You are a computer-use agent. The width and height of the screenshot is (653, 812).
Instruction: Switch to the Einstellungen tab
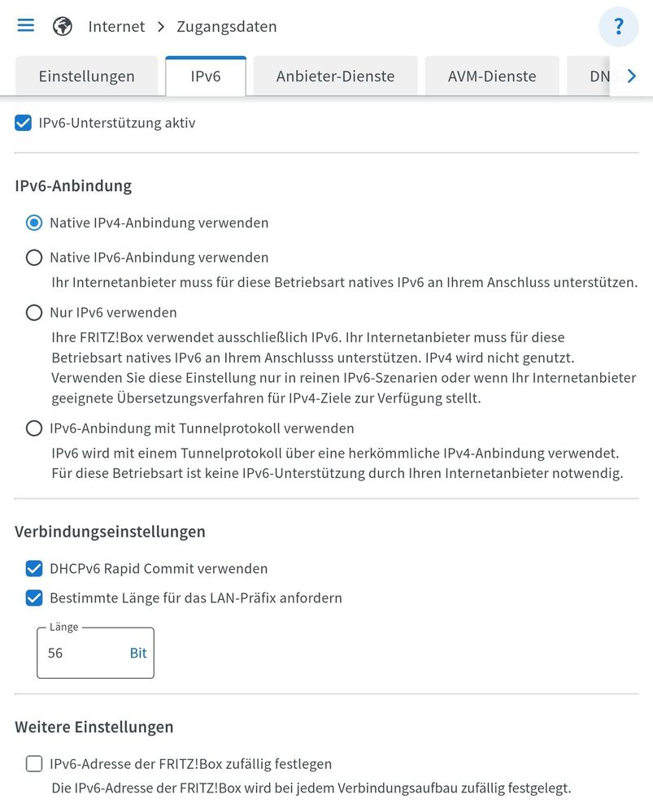[86, 76]
